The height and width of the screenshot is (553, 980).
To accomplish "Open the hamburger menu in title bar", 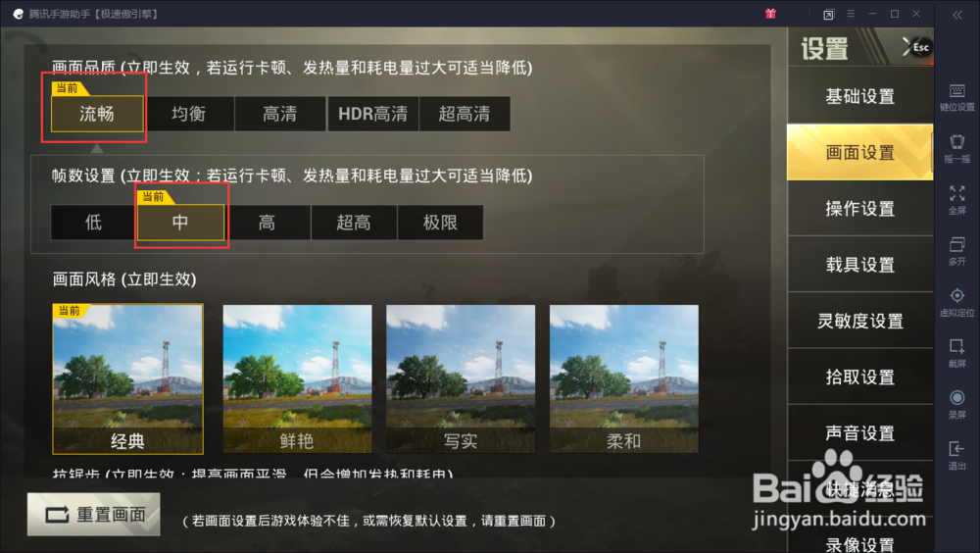I will [851, 14].
